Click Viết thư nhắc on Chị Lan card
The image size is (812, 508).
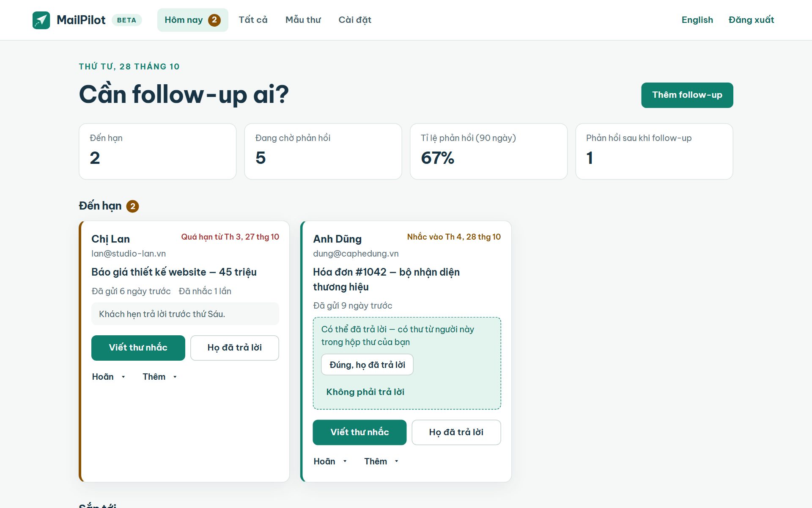pos(138,348)
